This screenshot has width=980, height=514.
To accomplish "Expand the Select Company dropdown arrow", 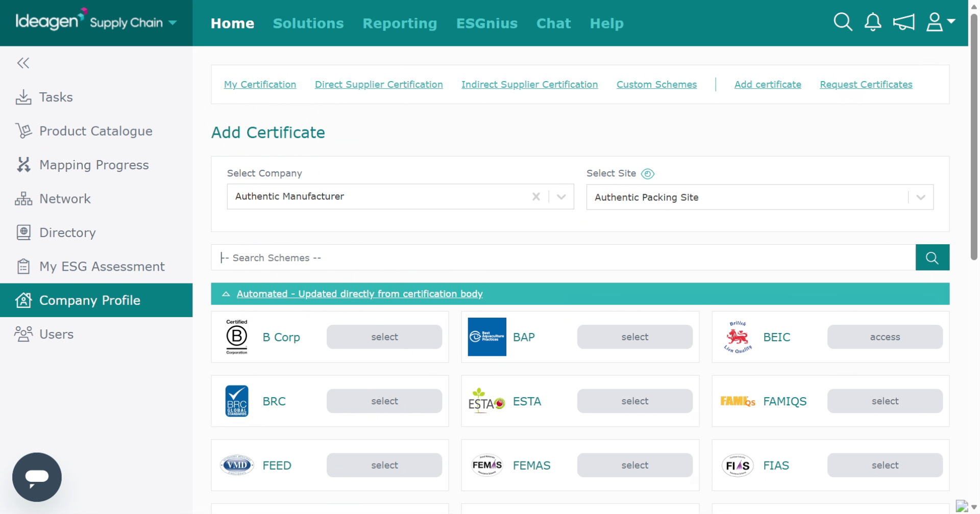I will 561,197.
